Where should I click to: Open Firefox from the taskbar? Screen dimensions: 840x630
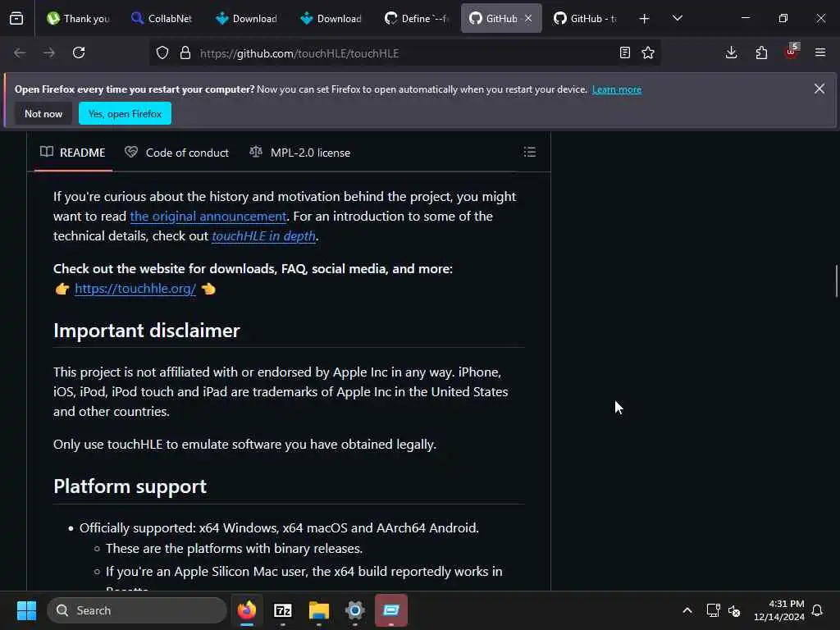(x=246, y=610)
